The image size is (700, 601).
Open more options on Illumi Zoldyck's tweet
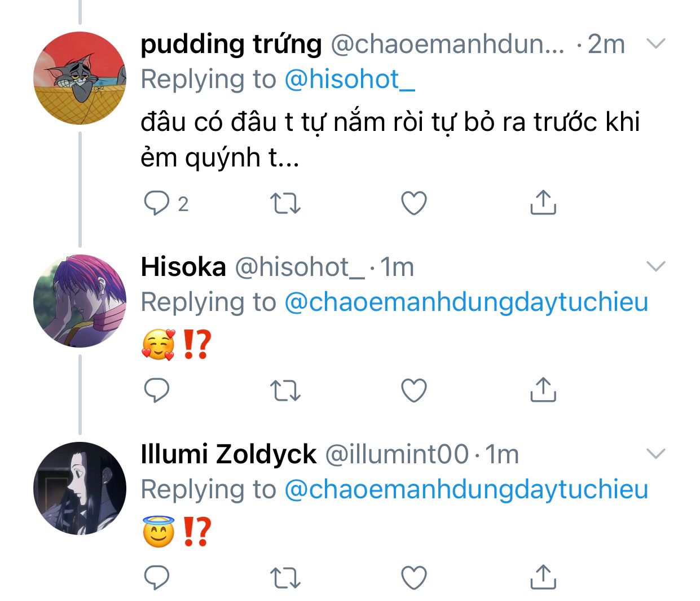point(655,453)
